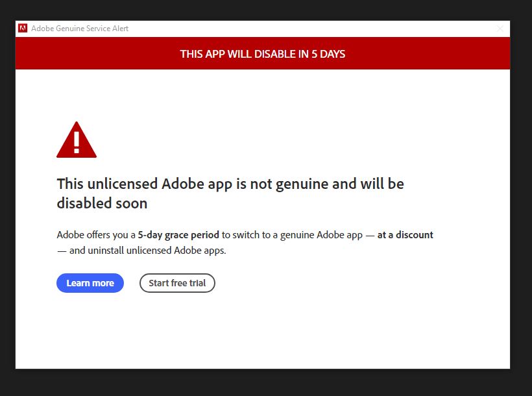Click the "Adobe Genuine Service Alert" title text
The image size is (532, 396).
(80, 29)
